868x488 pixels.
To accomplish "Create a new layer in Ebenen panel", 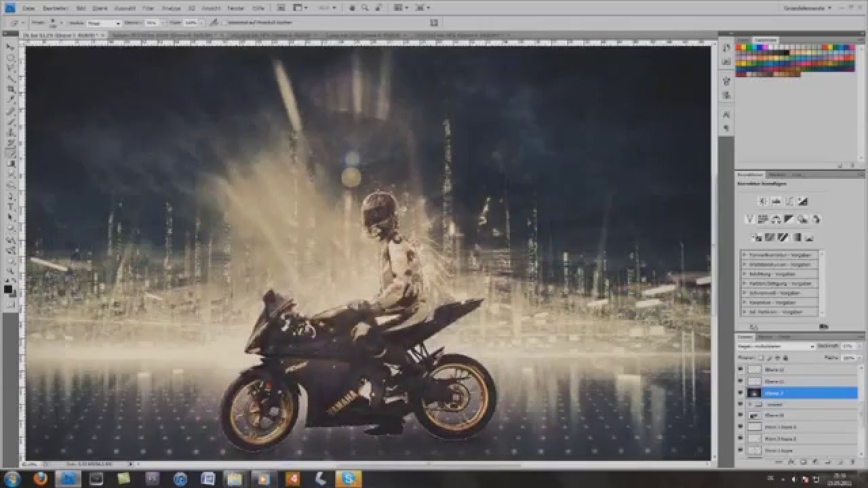I will (840, 462).
